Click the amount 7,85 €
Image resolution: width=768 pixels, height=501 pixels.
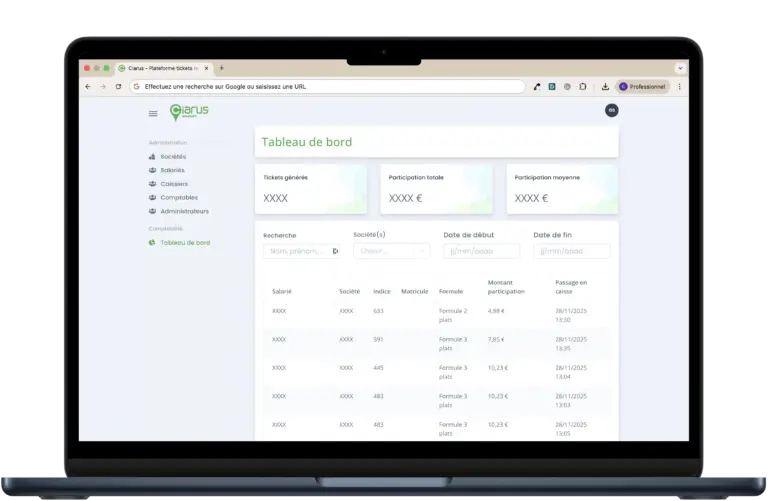click(496, 339)
